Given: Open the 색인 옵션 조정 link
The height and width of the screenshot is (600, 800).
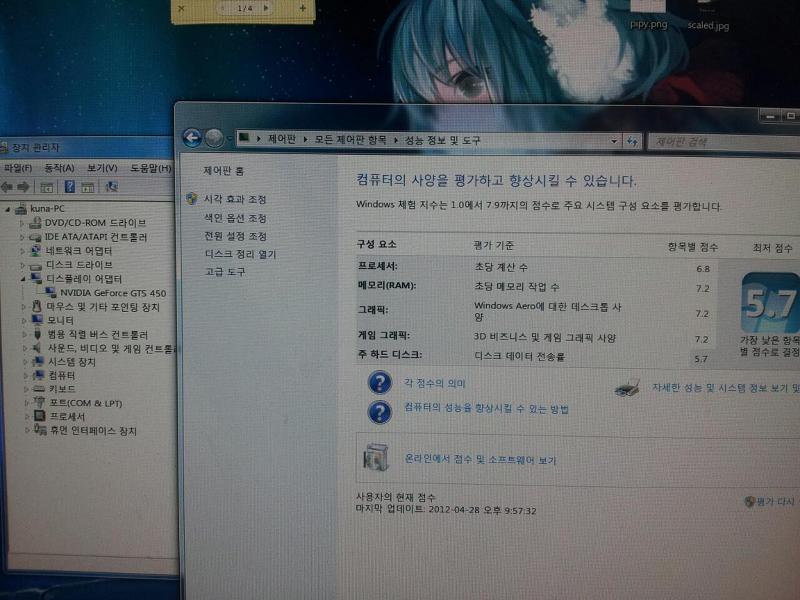Looking at the screenshot, I should click(x=235, y=218).
